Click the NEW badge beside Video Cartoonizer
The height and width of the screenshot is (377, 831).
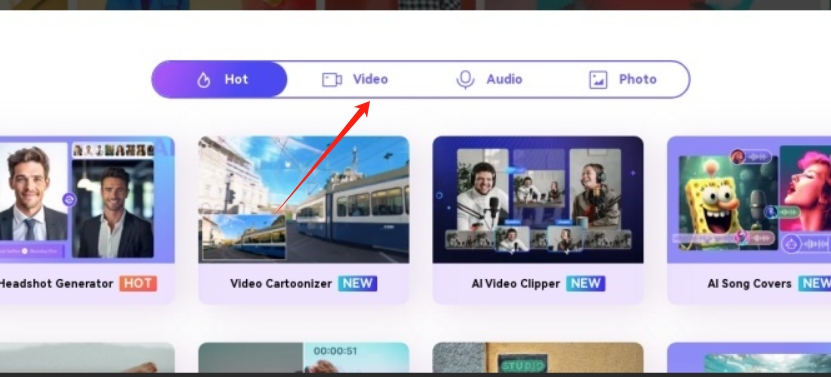(x=358, y=284)
